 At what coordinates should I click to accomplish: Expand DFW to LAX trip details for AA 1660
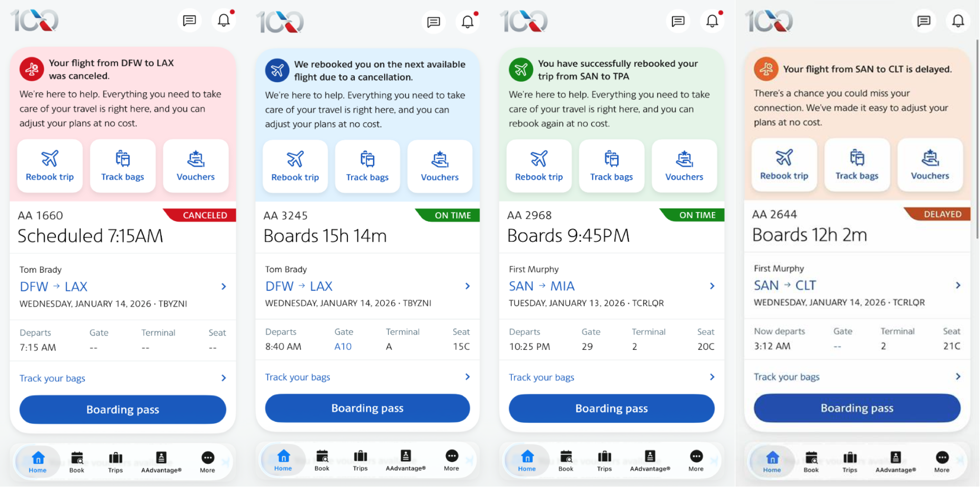pyautogui.click(x=224, y=286)
